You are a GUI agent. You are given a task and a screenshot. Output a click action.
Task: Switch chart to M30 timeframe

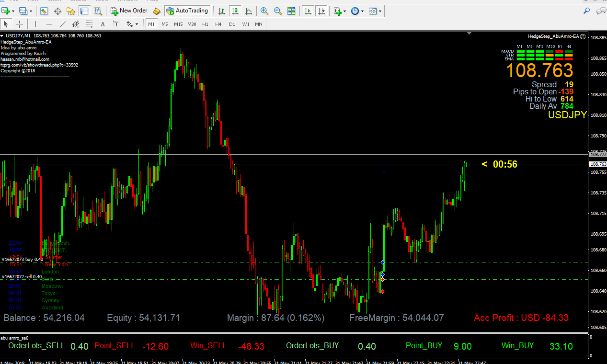[192, 24]
